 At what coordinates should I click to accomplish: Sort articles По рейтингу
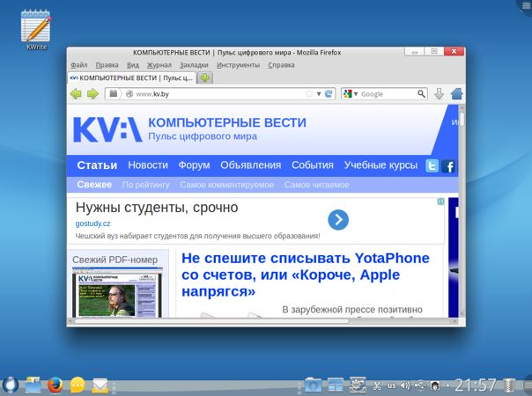[146, 185]
